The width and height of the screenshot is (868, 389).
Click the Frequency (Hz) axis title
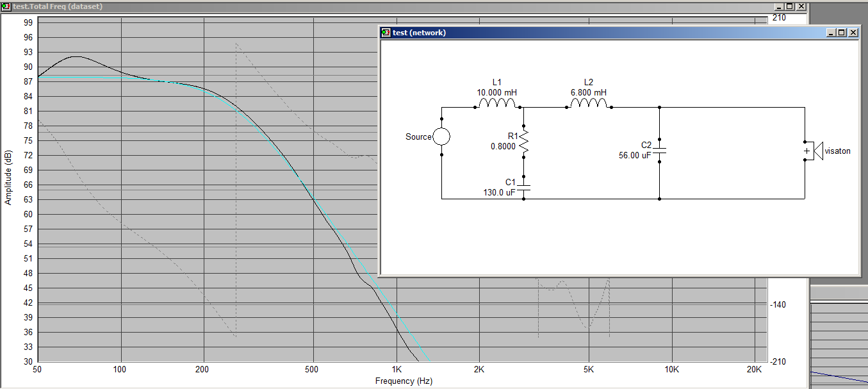click(404, 381)
